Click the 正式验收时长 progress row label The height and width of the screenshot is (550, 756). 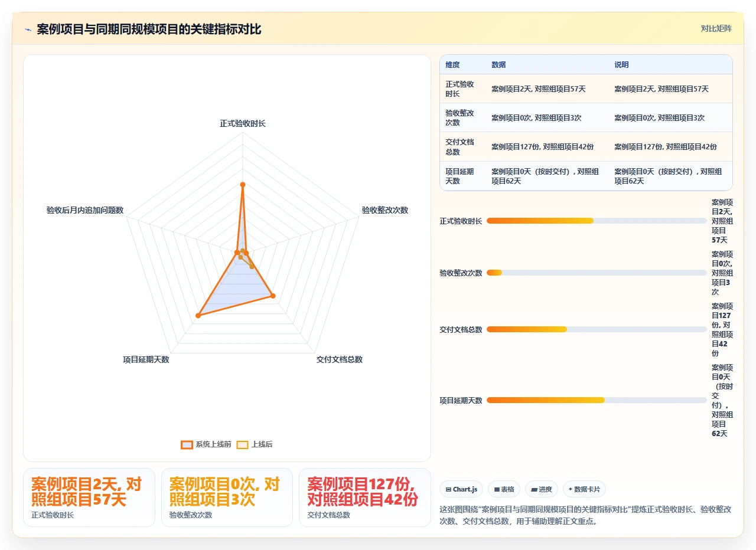click(461, 221)
